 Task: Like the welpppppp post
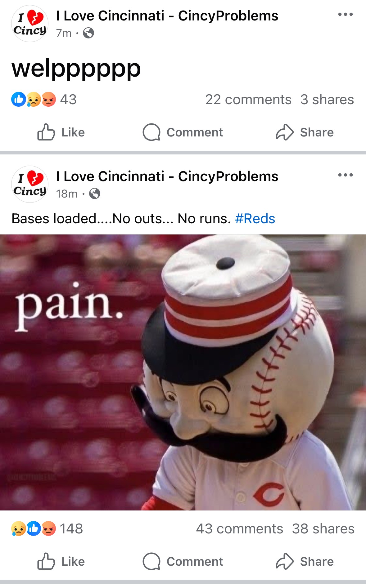(61, 132)
